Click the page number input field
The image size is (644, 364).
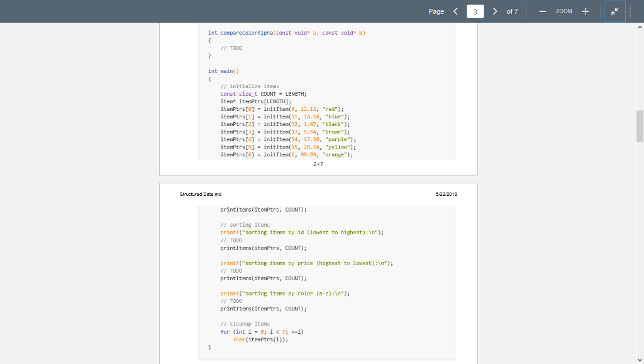pyautogui.click(x=475, y=11)
